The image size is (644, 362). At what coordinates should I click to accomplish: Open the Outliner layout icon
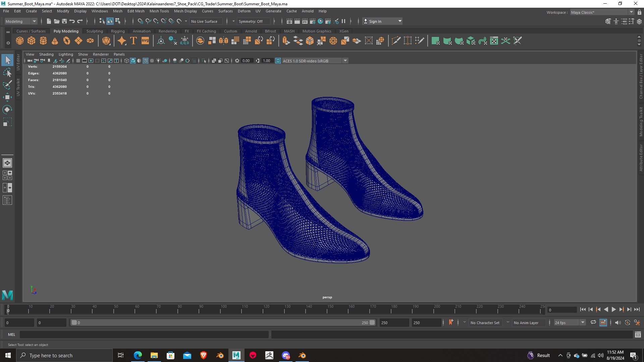pos(7,200)
